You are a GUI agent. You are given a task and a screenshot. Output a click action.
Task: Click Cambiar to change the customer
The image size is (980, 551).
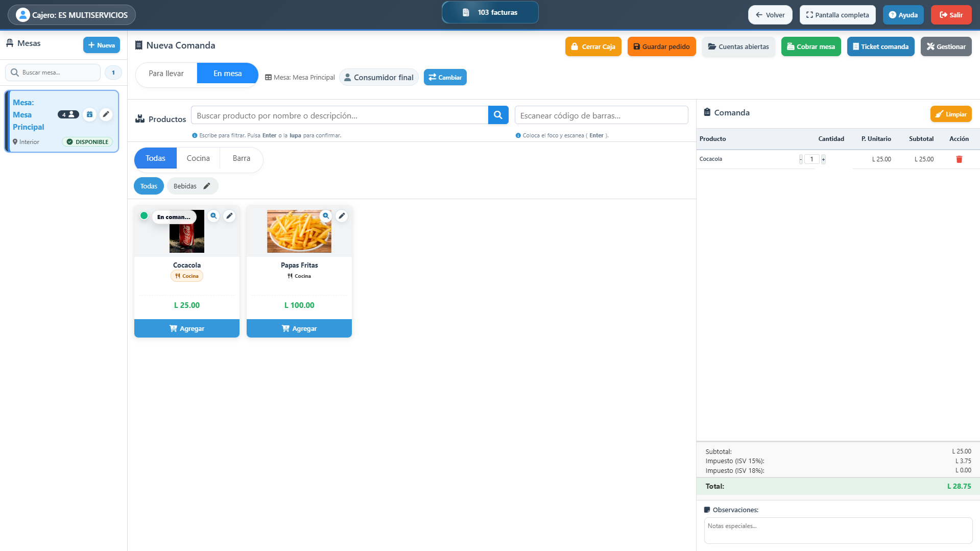coord(445,77)
